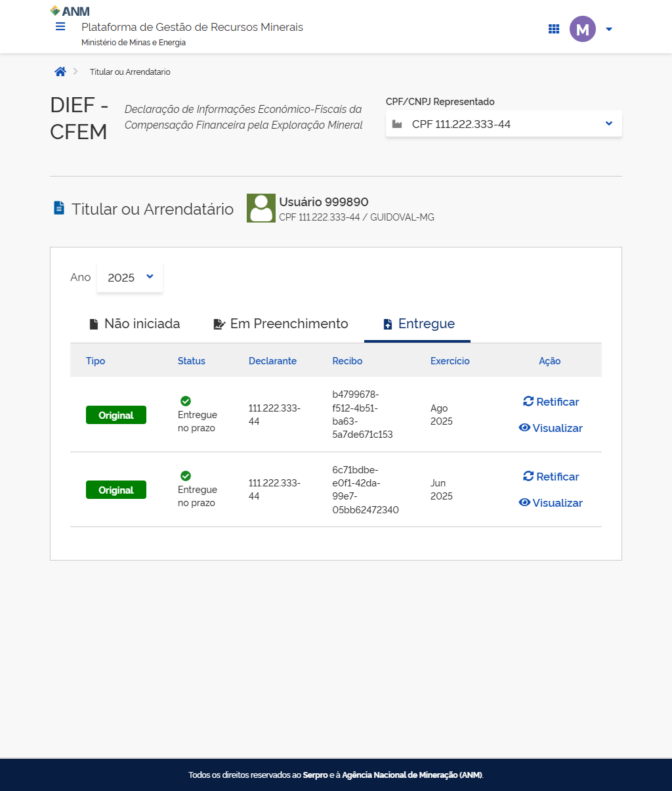Visualizar the Jun 2025 declaration

coord(551,503)
